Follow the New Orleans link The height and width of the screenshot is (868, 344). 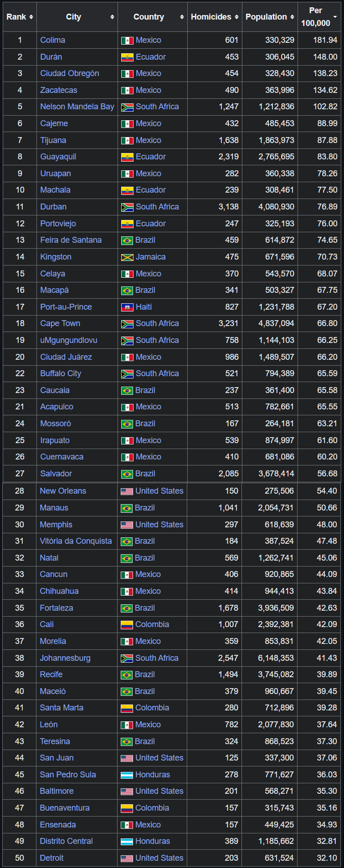click(x=63, y=491)
